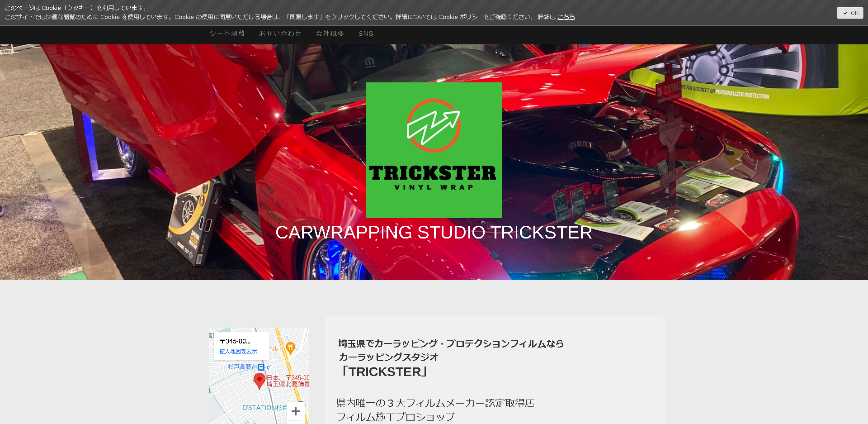
Task: Zoom in on the map with plus
Action: pyautogui.click(x=296, y=411)
